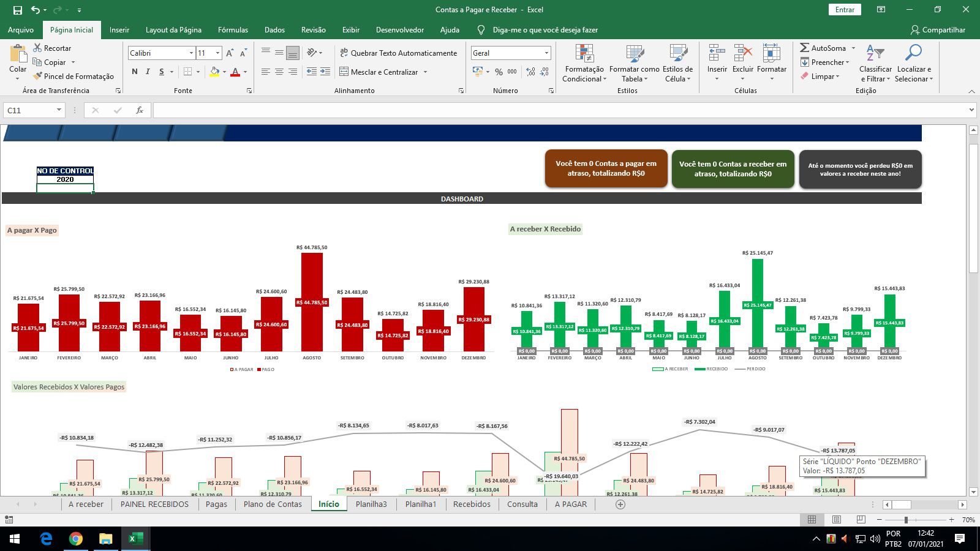
Task: Click the insert function fx icon
Action: tap(140, 110)
